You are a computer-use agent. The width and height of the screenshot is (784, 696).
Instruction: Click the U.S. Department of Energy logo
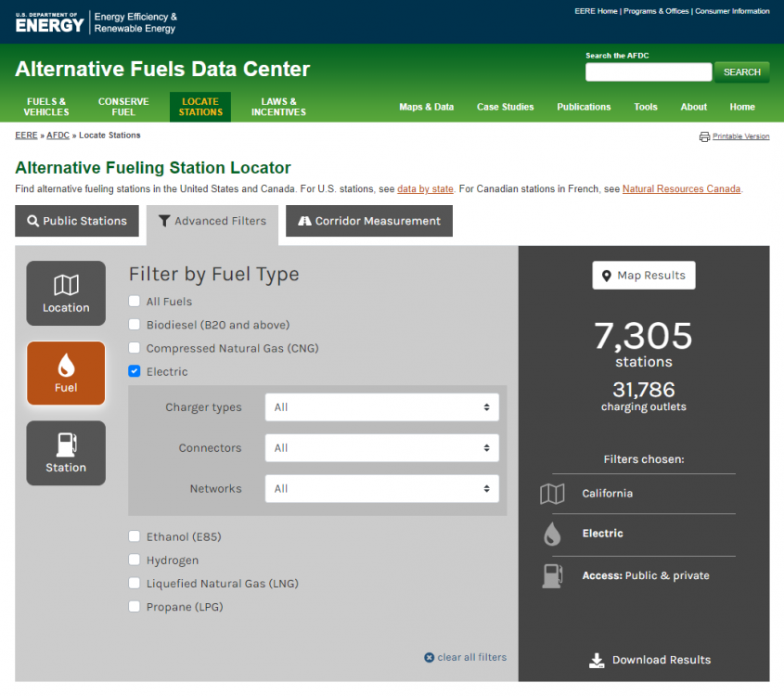(49, 21)
